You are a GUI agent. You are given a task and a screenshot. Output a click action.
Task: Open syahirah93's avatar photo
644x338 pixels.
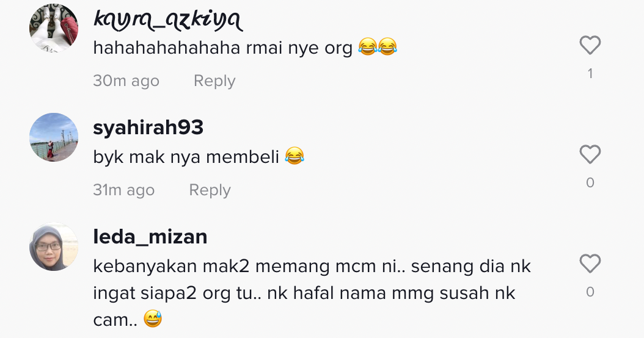point(54,137)
